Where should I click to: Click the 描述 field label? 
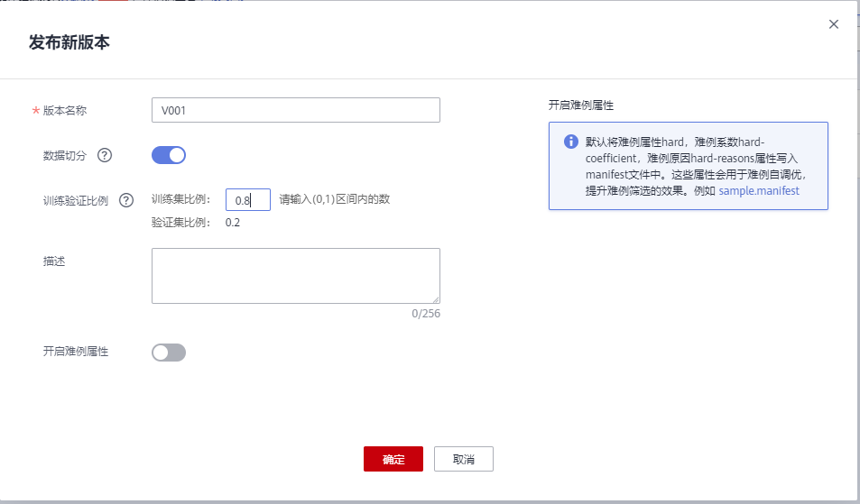(54, 261)
